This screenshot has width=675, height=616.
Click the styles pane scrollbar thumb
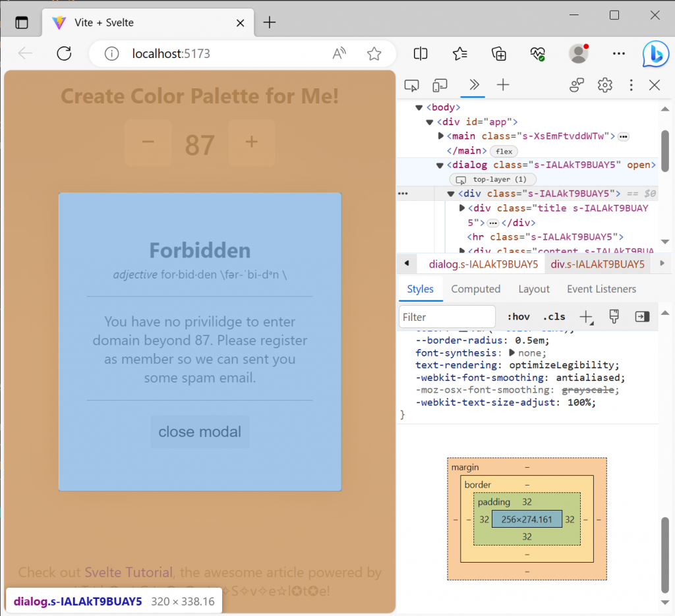pos(665,555)
